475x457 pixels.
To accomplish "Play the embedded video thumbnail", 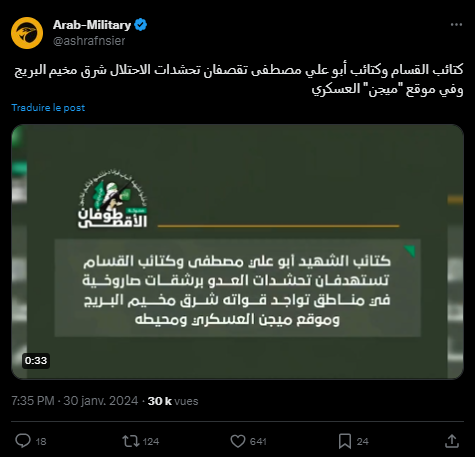I will pos(237,252).
